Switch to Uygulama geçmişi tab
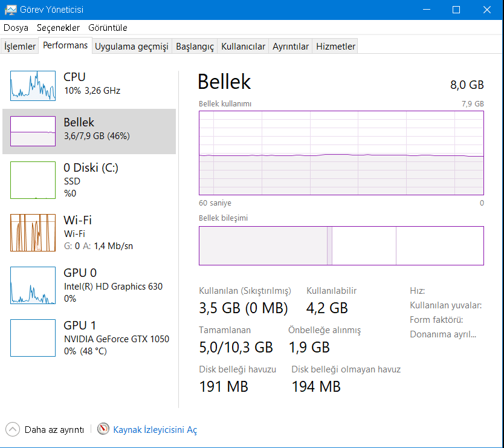This screenshot has height=448, width=504. tap(132, 47)
